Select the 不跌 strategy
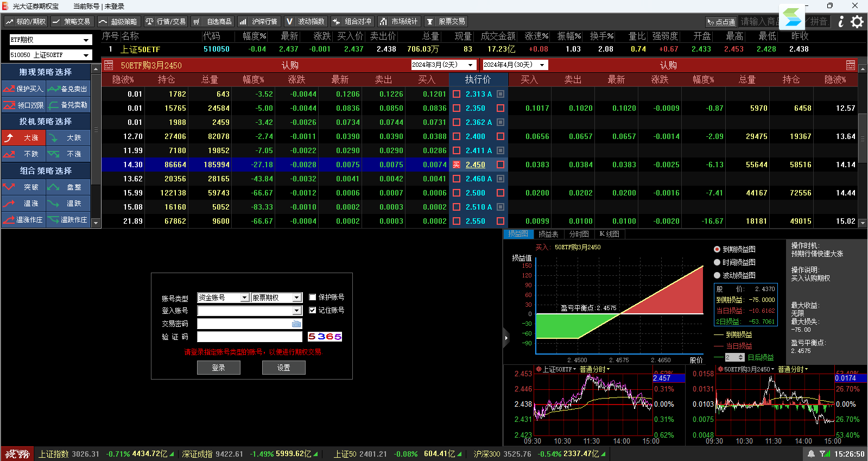This screenshot has height=461, width=868. click(x=23, y=154)
